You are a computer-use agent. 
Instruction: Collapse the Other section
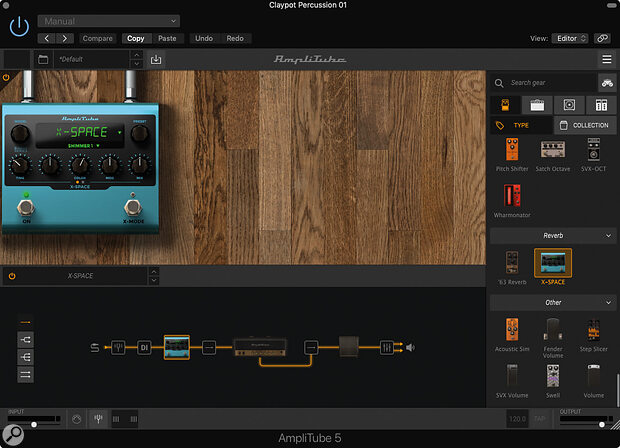[x=553, y=302]
